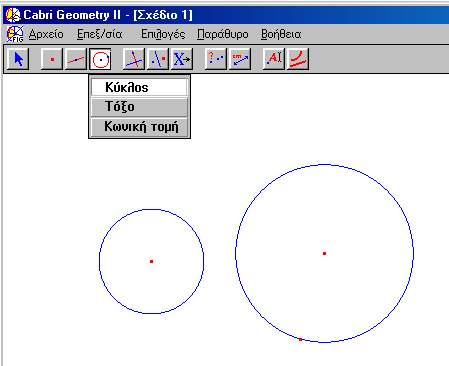Select the Pointer arrow tool

coord(18,59)
